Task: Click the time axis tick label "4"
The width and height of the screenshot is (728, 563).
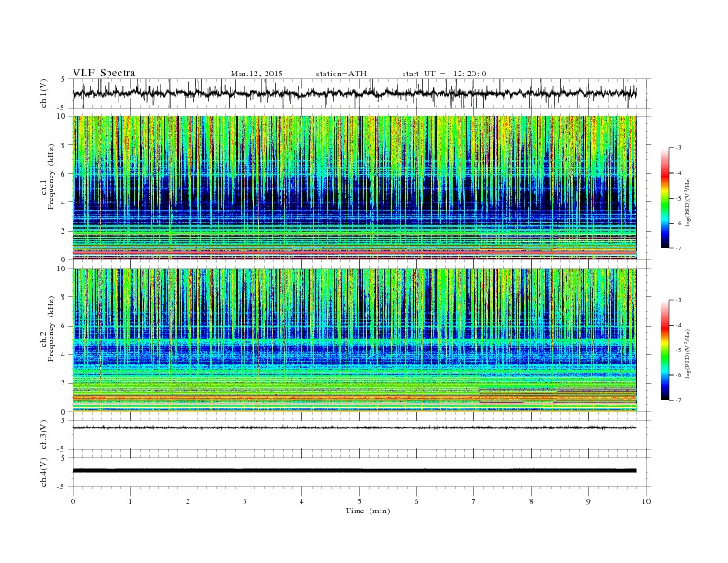Action: pyautogui.click(x=301, y=501)
